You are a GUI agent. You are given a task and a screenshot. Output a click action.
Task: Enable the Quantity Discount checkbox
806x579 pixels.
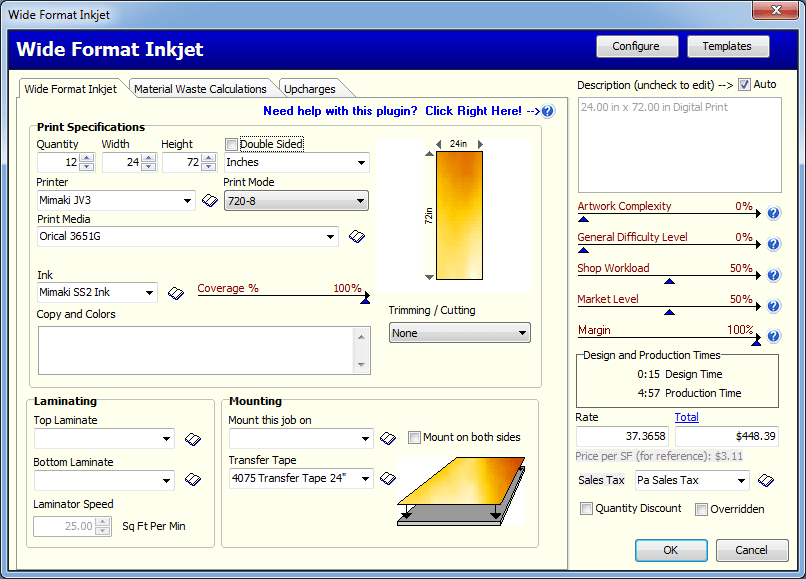[x=587, y=509]
